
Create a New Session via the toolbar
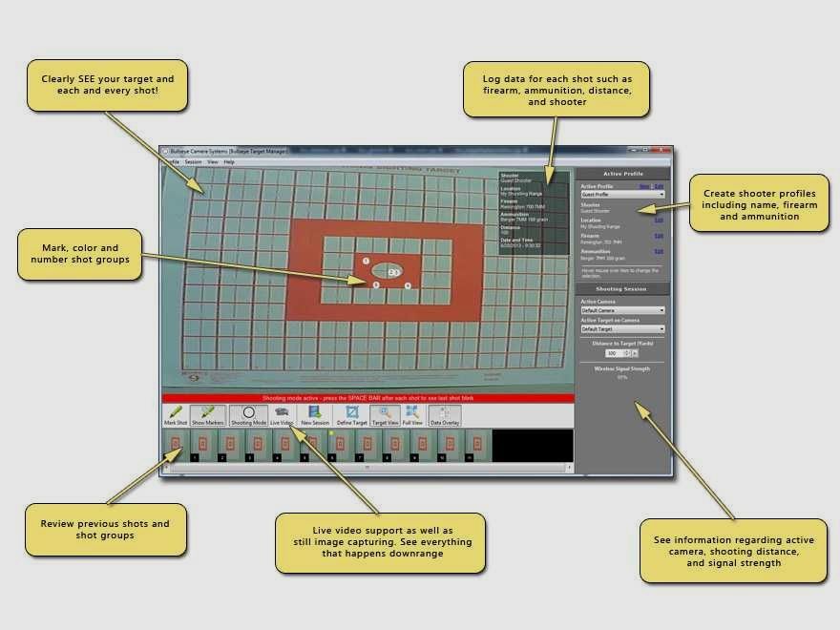[x=315, y=416]
